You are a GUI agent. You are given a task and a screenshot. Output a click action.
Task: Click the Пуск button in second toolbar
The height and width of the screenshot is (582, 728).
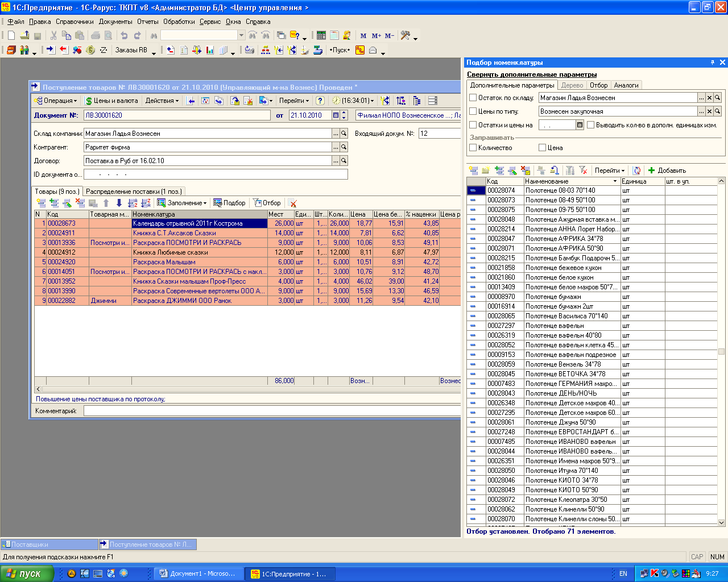coord(340,50)
